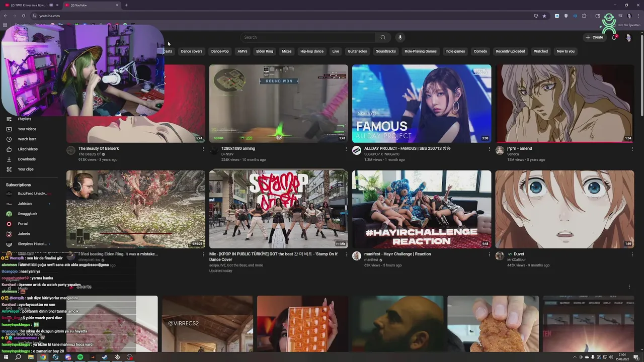Open options menu for Duvet video
The image size is (644, 362).
[x=632, y=254]
